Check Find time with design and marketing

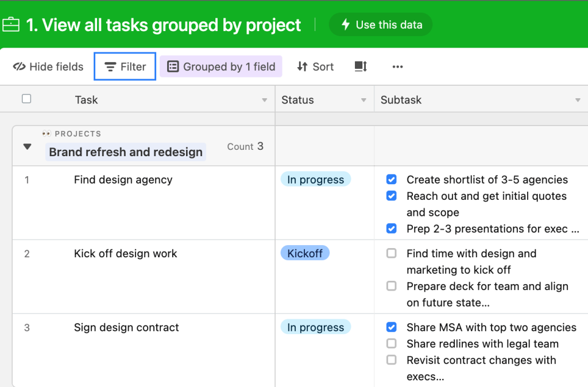pyautogui.click(x=392, y=253)
